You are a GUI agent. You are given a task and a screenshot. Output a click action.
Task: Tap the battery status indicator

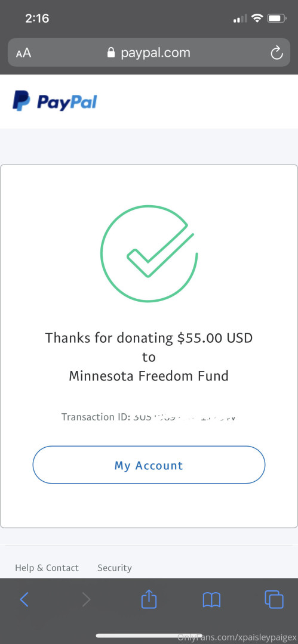[x=277, y=18]
